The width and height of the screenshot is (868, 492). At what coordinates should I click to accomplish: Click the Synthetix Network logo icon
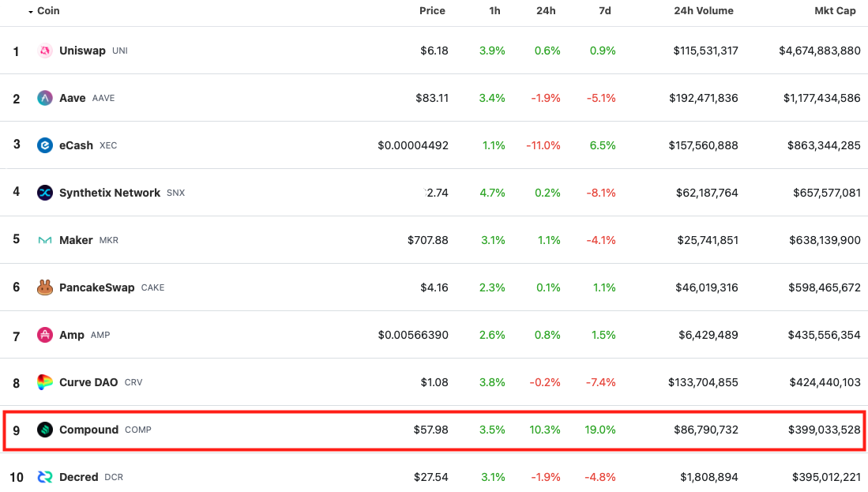pos(45,193)
